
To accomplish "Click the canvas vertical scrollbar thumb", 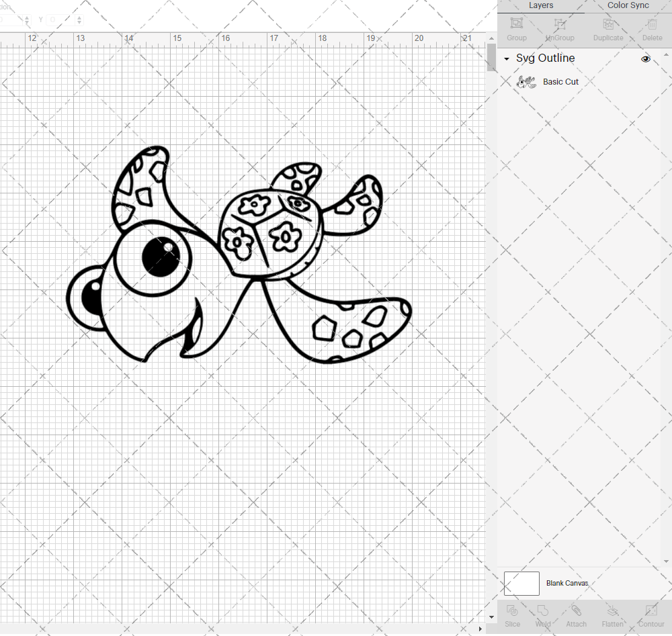I will point(491,57).
